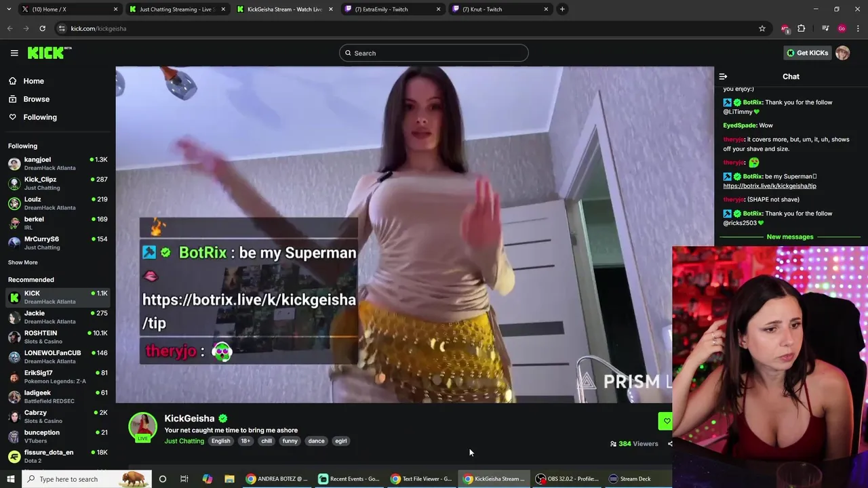Viewport: 868px width, 488px height.
Task: Open the browser extensions puzzle icon
Action: click(802, 28)
